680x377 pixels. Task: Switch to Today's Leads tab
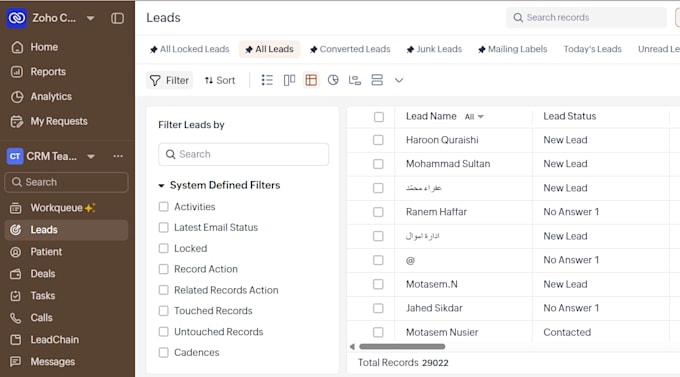592,49
